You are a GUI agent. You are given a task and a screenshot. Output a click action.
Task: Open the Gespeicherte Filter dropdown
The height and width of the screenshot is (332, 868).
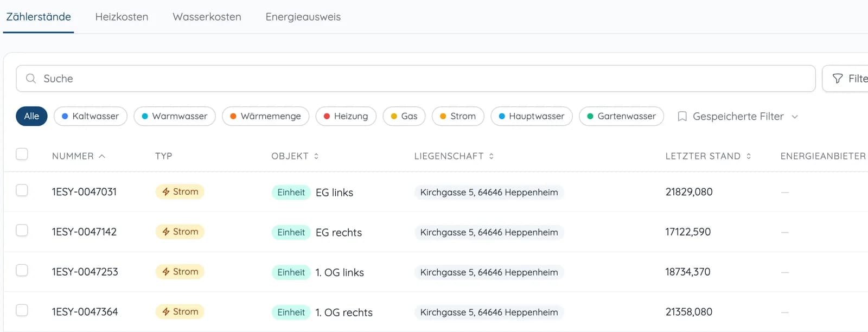738,117
